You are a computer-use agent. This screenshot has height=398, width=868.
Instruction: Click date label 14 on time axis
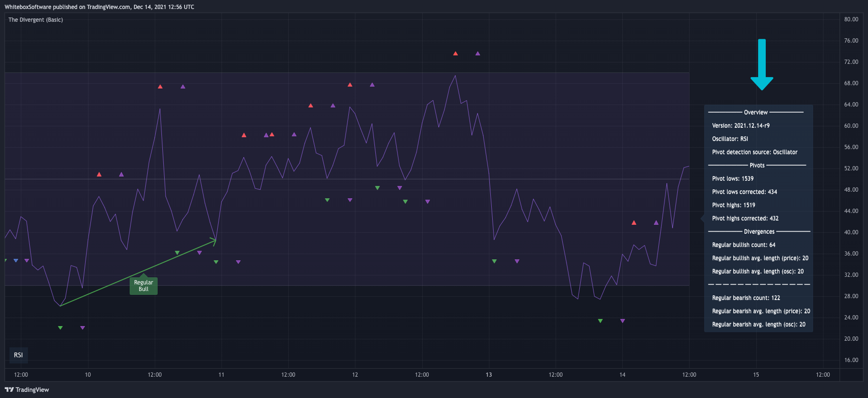coord(622,375)
